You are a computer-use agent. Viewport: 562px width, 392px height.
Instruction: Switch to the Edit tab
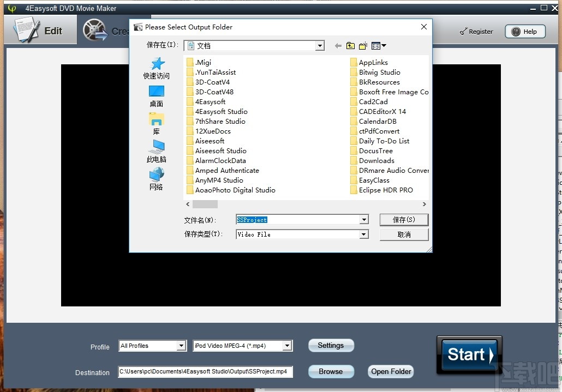coord(41,31)
